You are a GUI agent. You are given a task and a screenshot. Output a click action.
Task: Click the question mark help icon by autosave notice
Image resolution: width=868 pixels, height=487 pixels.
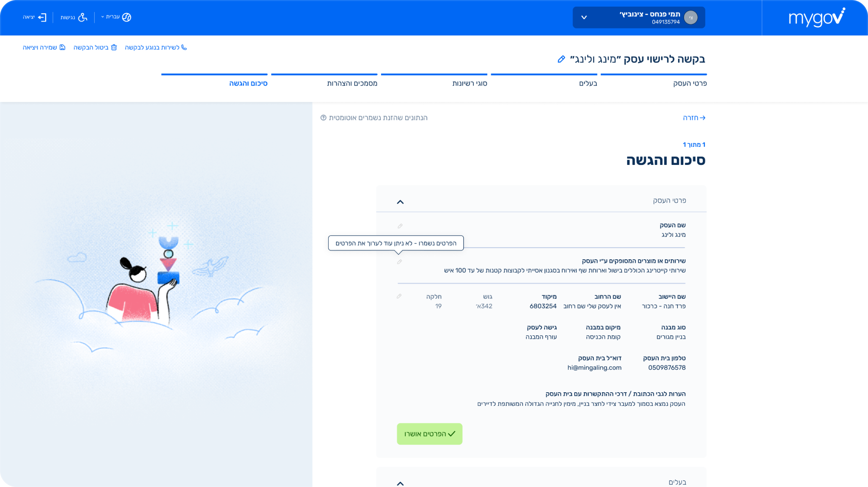323,118
